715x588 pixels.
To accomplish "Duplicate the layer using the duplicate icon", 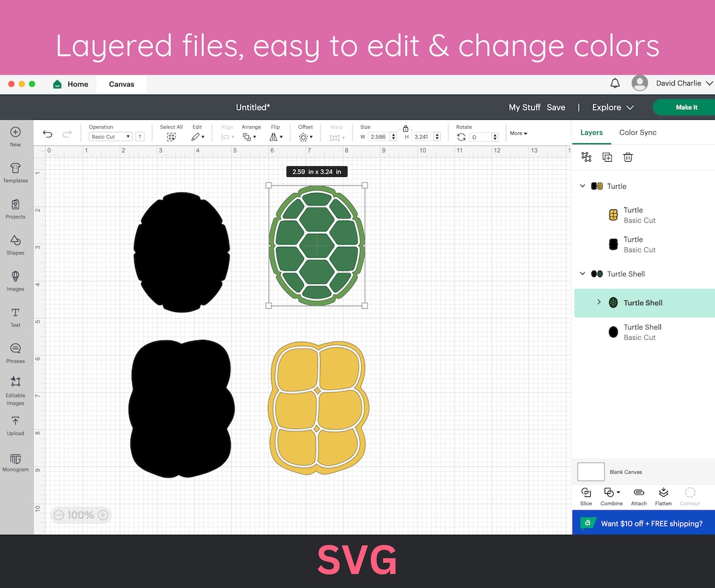I will (607, 157).
